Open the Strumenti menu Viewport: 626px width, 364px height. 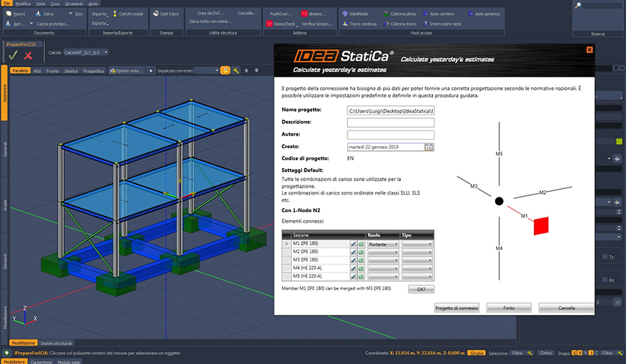73,4
